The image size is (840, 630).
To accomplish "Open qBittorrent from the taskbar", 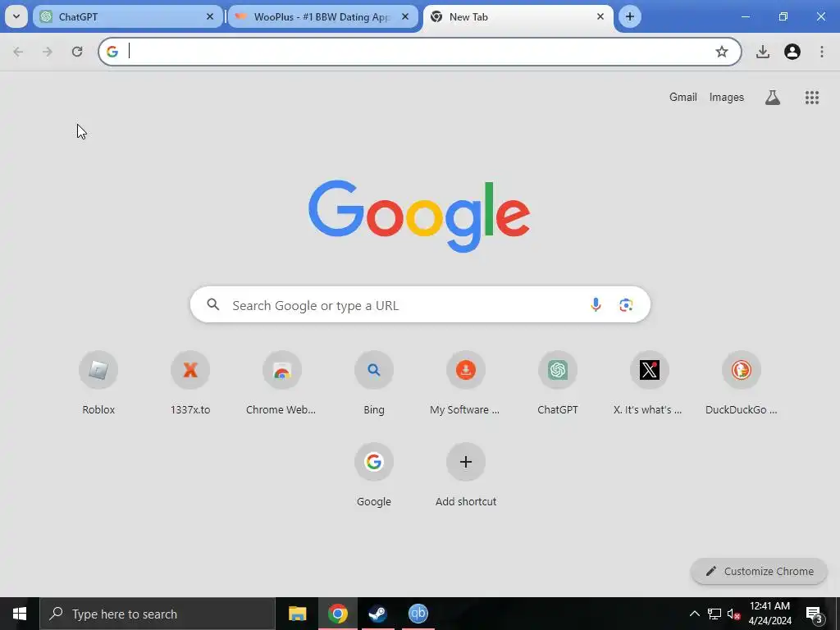I will [x=418, y=614].
